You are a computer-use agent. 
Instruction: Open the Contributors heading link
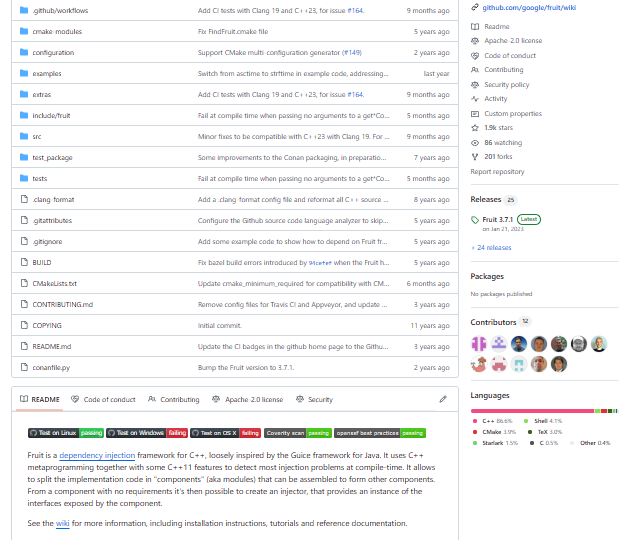pyautogui.click(x=493, y=322)
